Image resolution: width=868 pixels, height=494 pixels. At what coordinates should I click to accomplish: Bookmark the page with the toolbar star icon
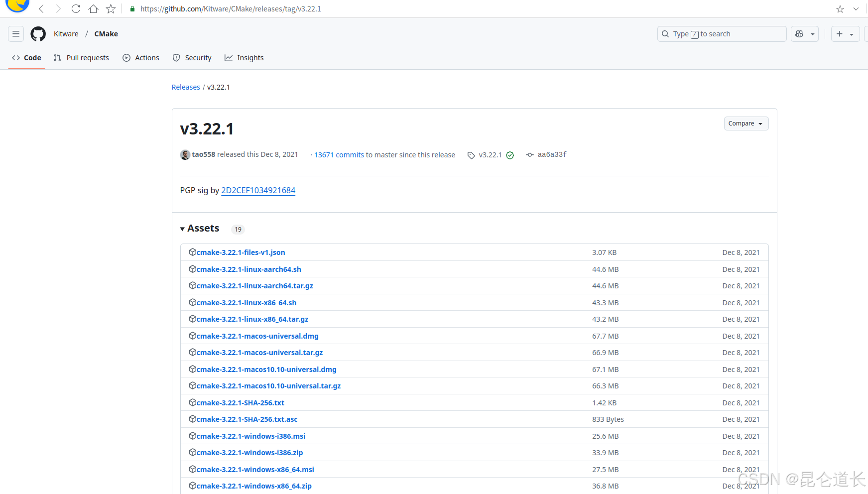click(111, 9)
